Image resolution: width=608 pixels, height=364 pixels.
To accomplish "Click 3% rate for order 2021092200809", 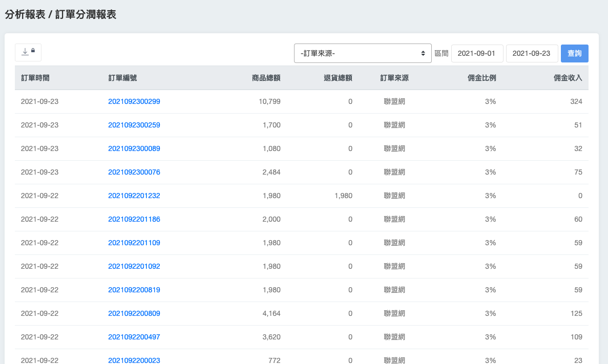I will [491, 314].
